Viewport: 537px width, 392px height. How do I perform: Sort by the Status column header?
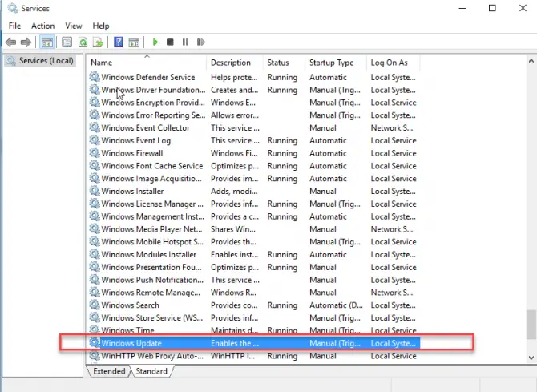285,63
